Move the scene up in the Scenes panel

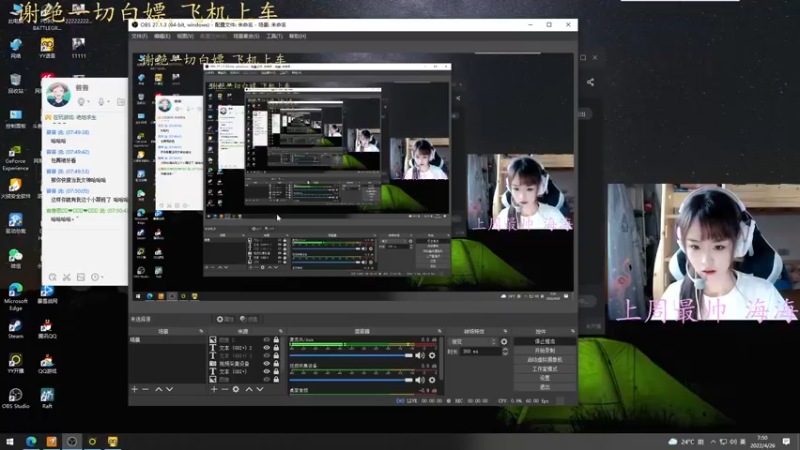point(159,389)
